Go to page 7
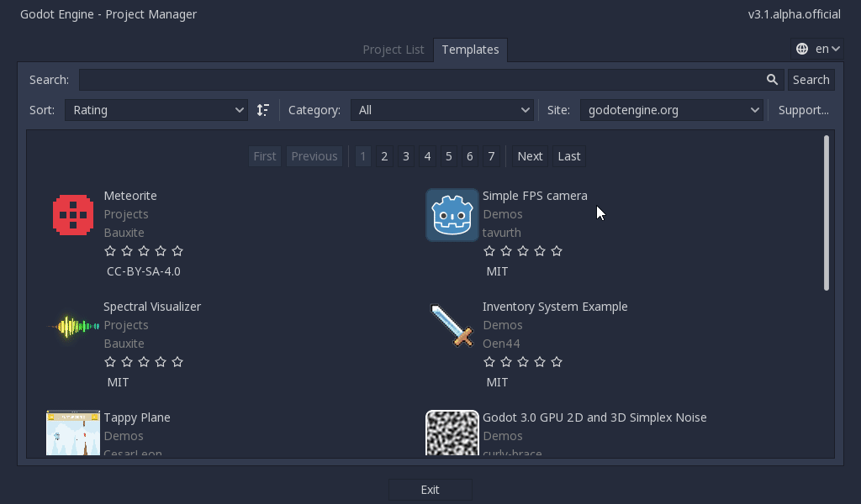Viewport: 861px width, 504px height. coord(491,156)
